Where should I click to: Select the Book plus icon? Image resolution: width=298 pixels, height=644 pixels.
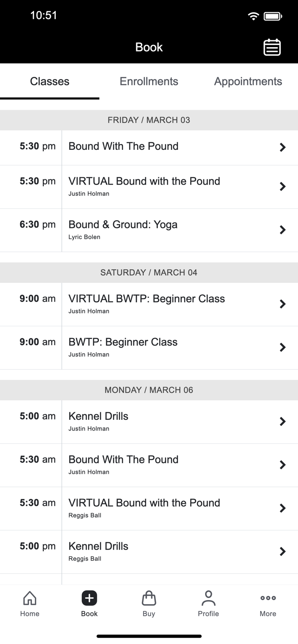89,598
